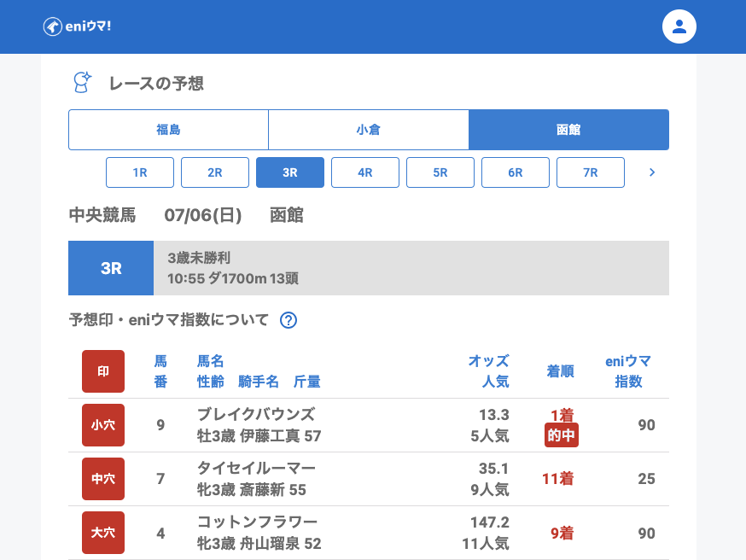
Task: Click the 中穴 badge for horse 7
Action: 103,479
